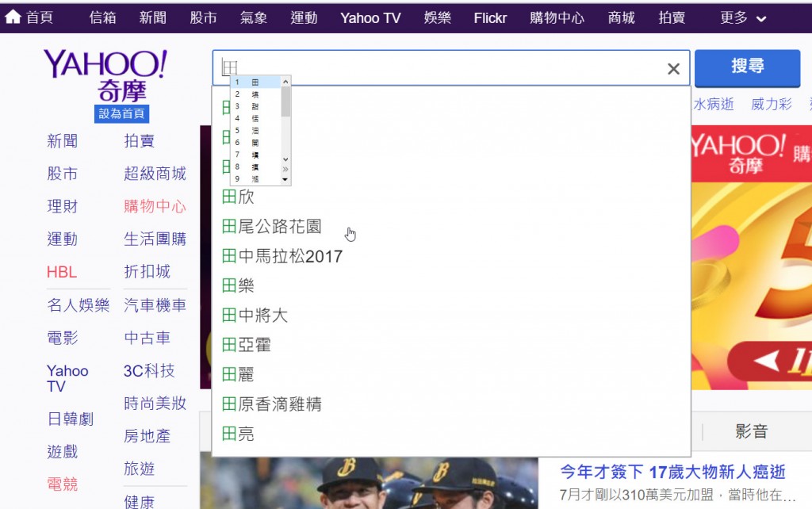Open 汽車機車 in the left sidebar

pyautogui.click(x=155, y=305)
